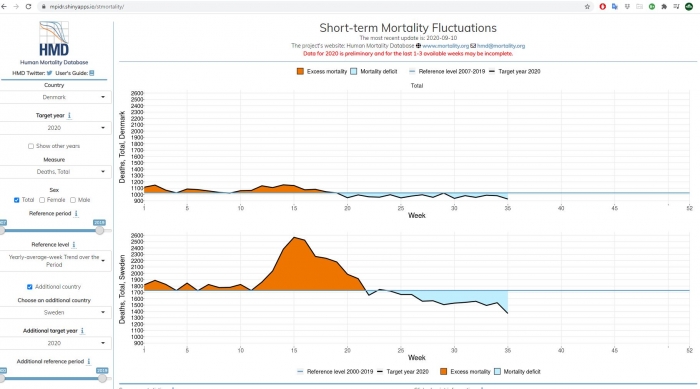Click the browser address bar URL
This screenshot has width=700, height=389.
point(87,7)
